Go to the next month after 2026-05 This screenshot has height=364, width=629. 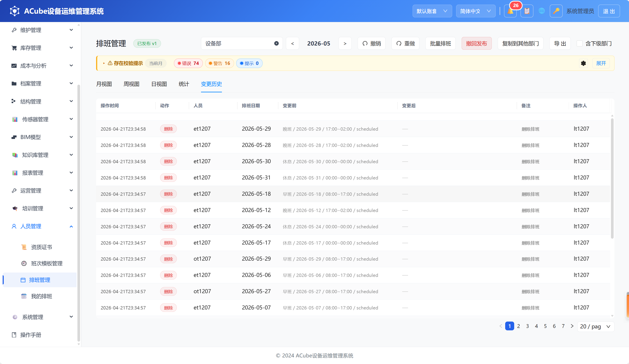[345, 44]
